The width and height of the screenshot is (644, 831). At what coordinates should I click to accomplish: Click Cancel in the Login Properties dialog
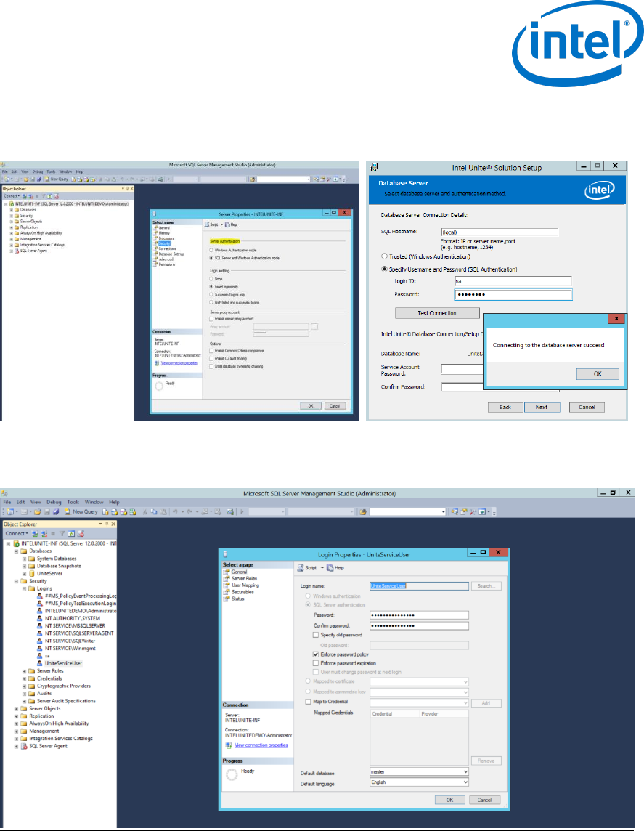click(x=484, y=800)
